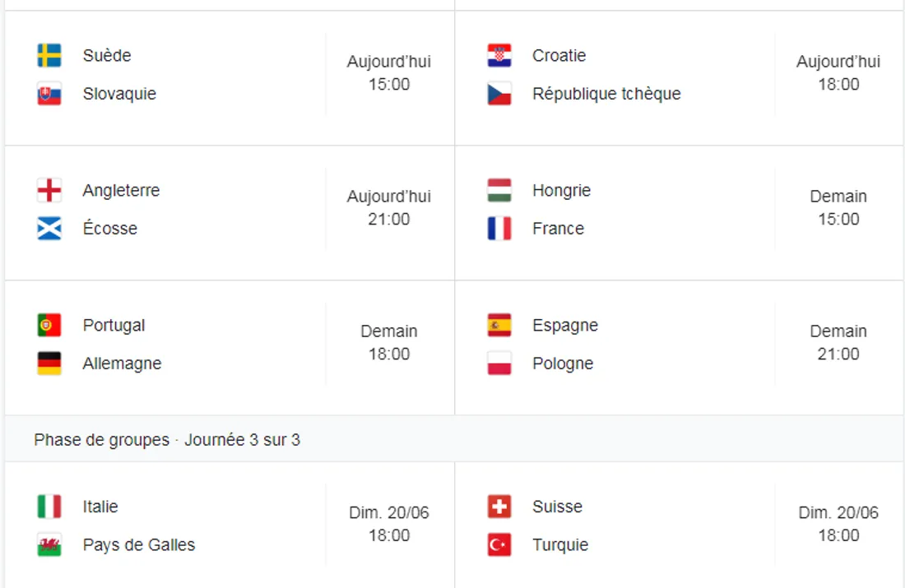The height and width of the screenshot is (588, 905).
Task: Select the Spain flag icon
Action: (499, 325)
